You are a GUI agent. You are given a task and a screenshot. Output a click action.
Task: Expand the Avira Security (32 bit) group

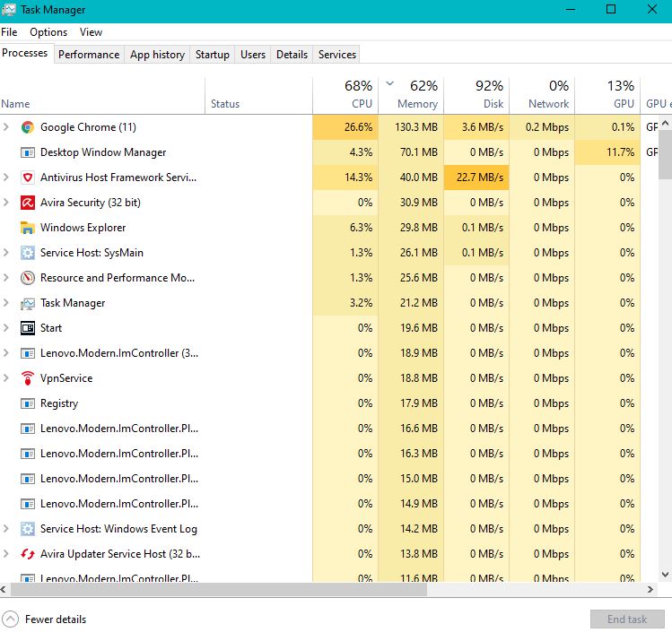click(x=6, y=202)
